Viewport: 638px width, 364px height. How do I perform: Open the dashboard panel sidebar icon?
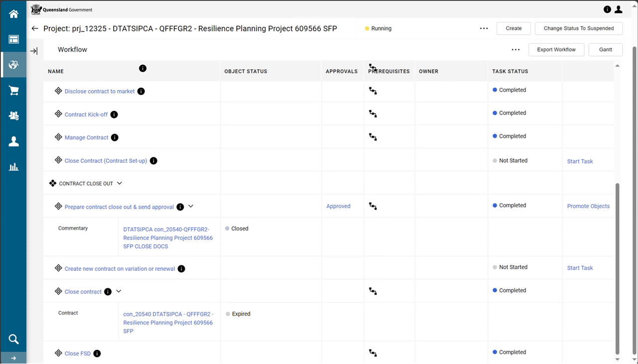coord(13,39)
